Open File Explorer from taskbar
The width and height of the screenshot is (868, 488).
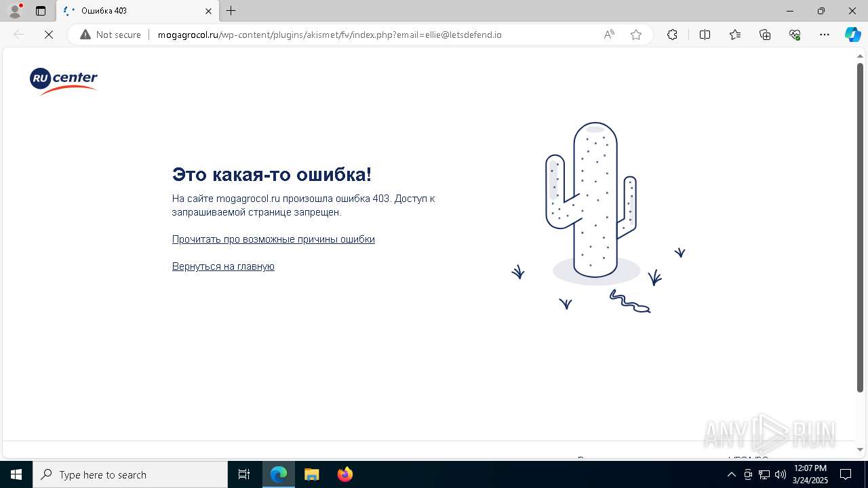311,474
